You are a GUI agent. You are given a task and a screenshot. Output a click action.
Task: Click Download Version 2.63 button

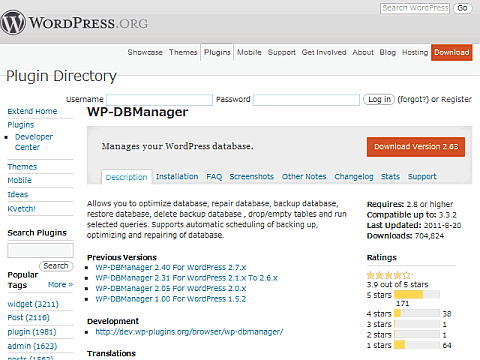[x=416, y=147]
